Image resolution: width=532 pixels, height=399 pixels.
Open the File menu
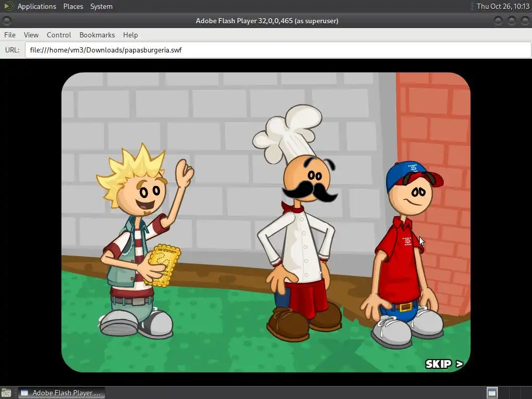coord(10,35)
